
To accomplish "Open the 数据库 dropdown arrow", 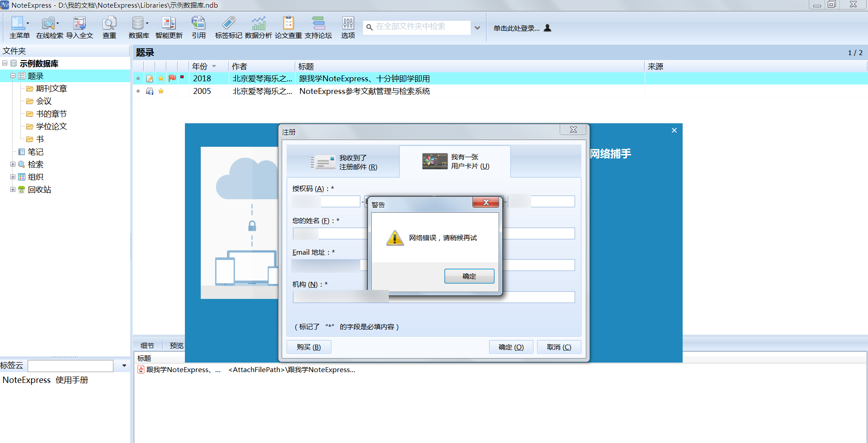I will 147,23.
